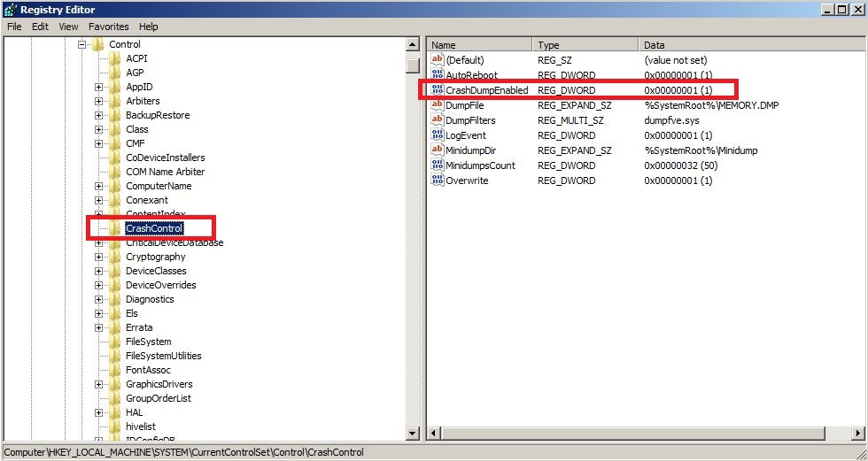
Task: Expand the ComputerName key
Action: 98,187
